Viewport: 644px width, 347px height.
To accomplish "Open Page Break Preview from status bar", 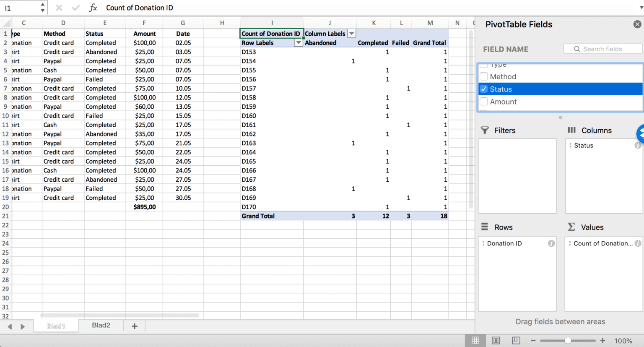I will point(516,340).
